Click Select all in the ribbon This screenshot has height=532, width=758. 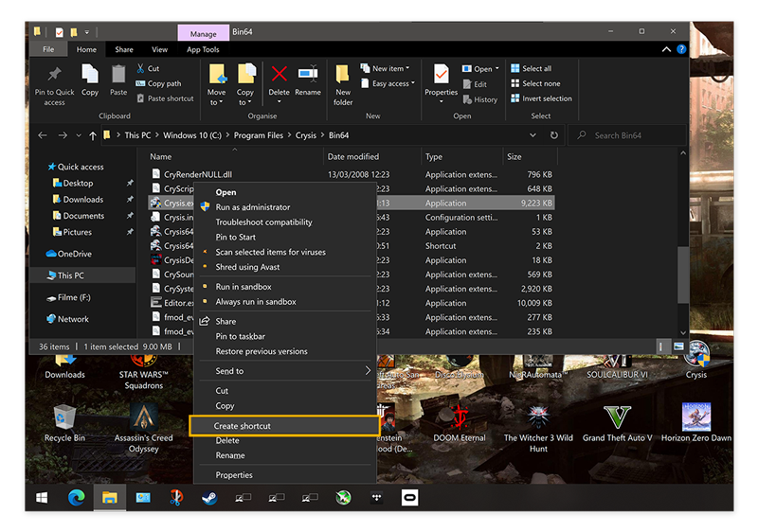536,68
